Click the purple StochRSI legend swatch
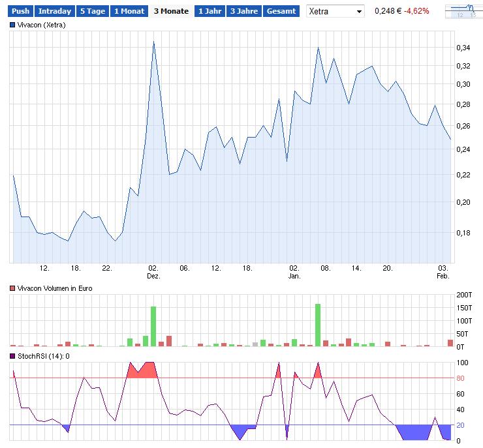 point(12,356)
